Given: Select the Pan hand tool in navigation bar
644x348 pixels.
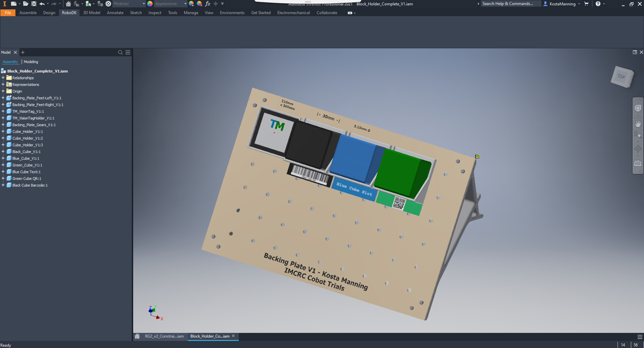Looking at the screenshot, I should coord(638,124).
